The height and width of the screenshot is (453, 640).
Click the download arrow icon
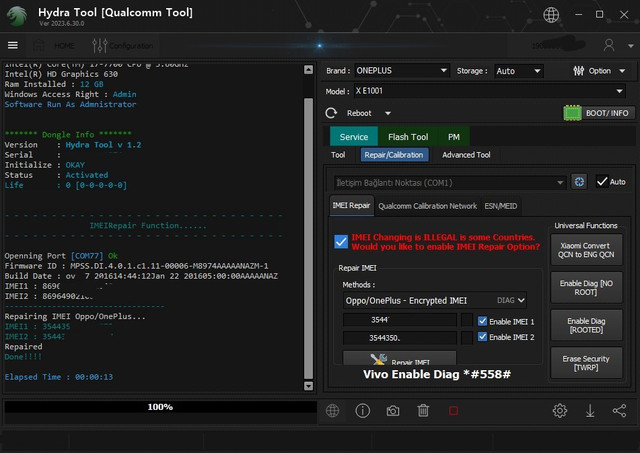tap(590, 411)
